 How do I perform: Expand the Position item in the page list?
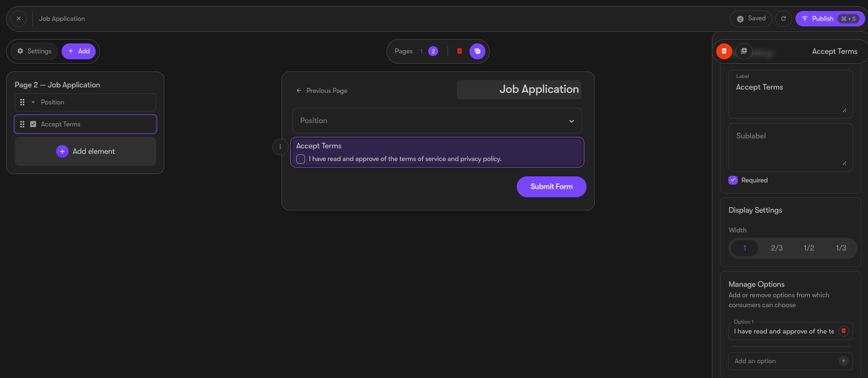(33, 102)
